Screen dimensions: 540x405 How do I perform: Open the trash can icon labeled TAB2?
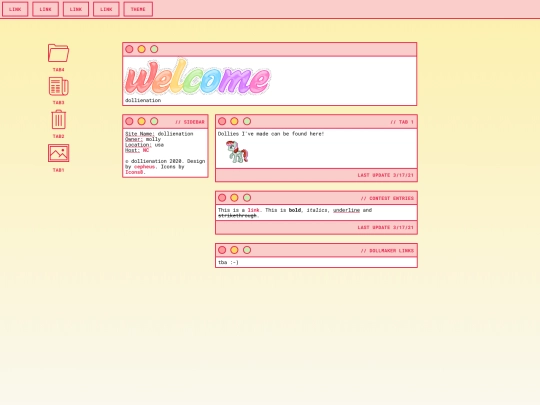pyautogui.click(x=59, y=120)
